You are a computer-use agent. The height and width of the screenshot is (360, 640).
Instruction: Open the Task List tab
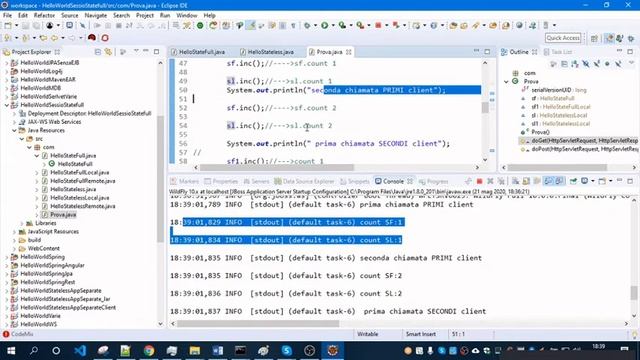(558, 52)
